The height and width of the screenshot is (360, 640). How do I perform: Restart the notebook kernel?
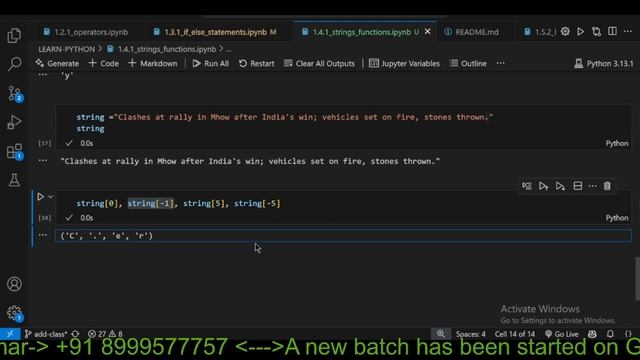(x=257, y=63)
